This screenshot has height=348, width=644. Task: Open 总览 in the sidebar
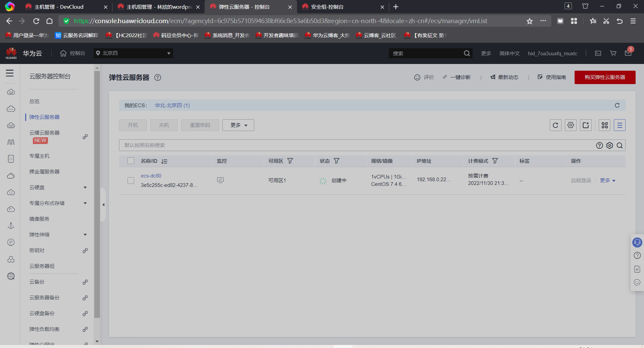(34, 101)
